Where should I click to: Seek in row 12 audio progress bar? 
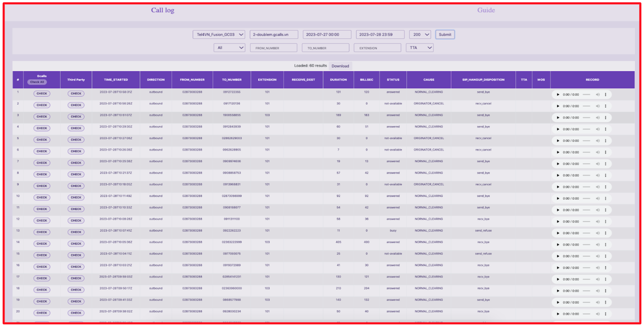click(x=586, y=222)
